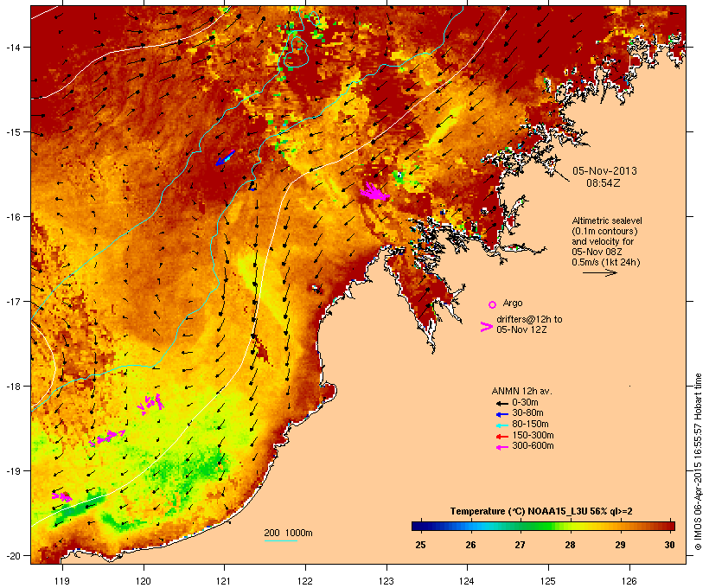Click latitude axis label -19
This screenshot has width=709, height=588.
coord(12,471)
